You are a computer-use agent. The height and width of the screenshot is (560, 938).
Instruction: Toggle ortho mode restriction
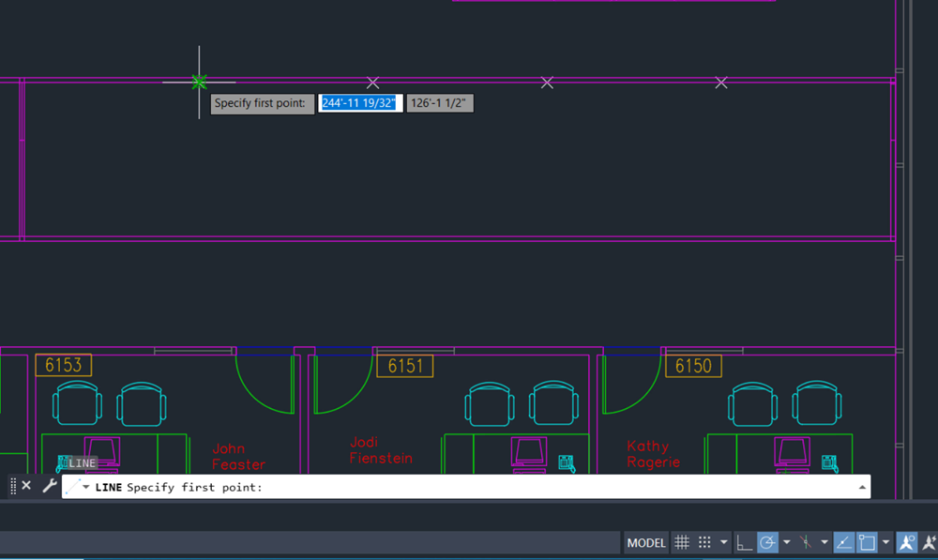click(x=744, y=543)
